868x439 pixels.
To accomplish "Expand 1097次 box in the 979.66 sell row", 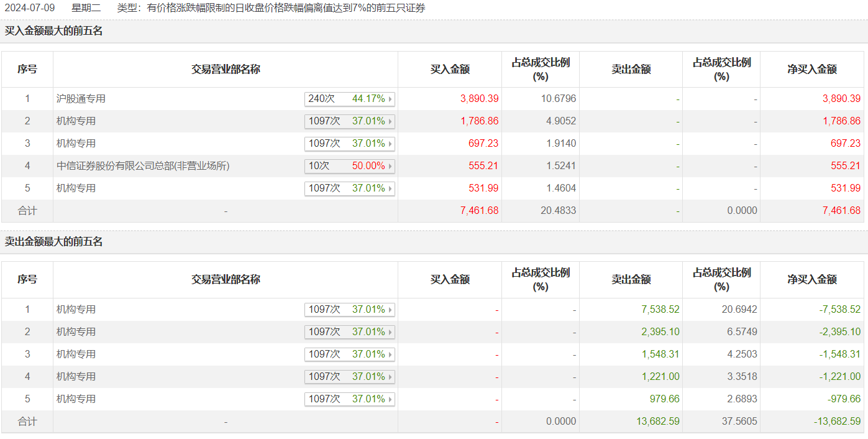I will (x=350, y=399).
